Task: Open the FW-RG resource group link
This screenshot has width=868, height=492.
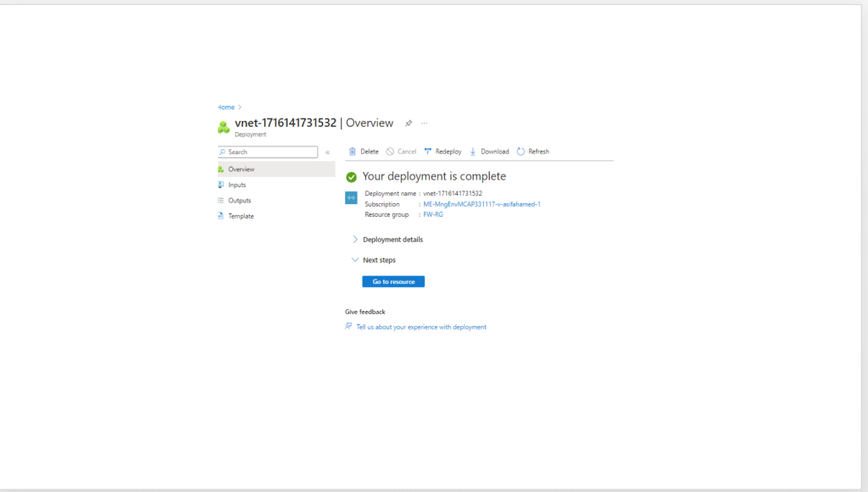Action: (433, 214)
